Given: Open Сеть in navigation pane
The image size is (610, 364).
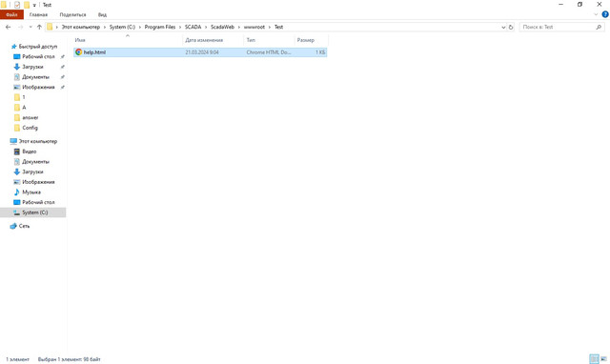Looking at the screenshot, I should 24,226.
